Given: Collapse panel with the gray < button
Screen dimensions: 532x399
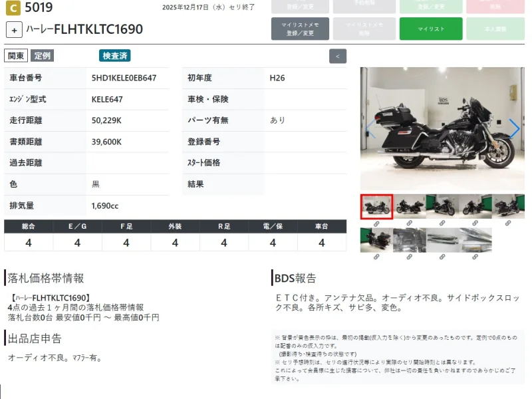Looking at the screenshot, I should (x=338, y=57).
